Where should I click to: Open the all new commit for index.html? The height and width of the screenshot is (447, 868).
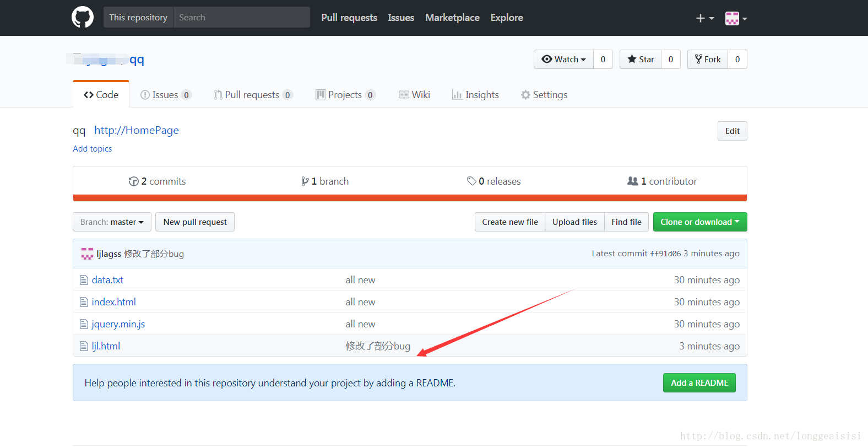click(360, 302)
